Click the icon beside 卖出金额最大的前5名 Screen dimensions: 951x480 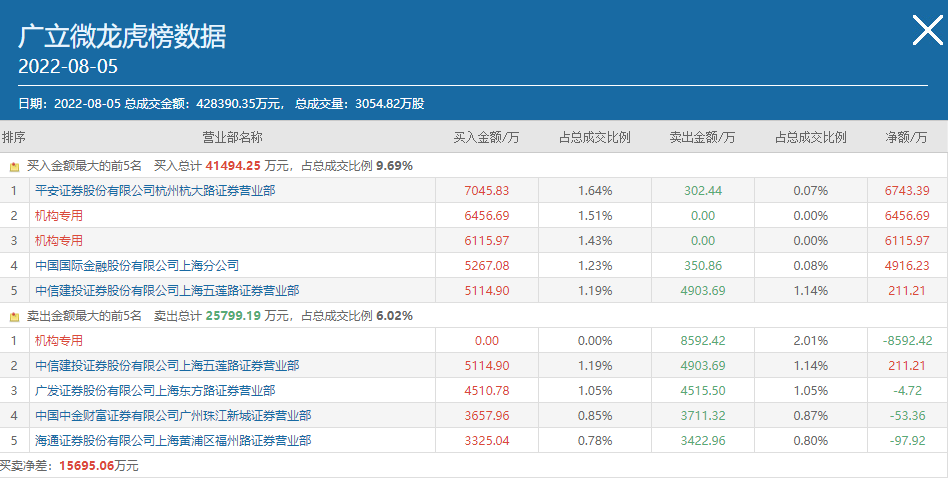pyautogui.click(x=15, y=316)
